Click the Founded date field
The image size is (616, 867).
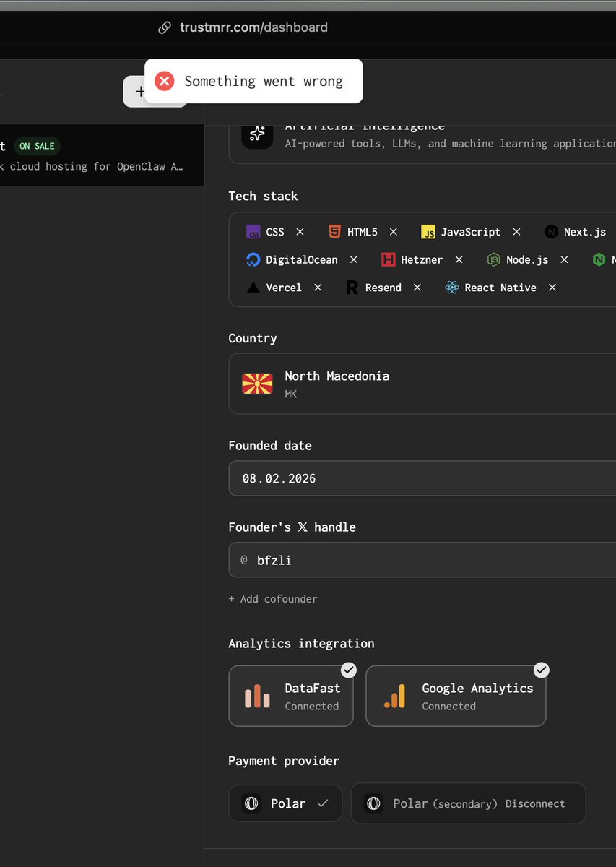click(422, 478)
